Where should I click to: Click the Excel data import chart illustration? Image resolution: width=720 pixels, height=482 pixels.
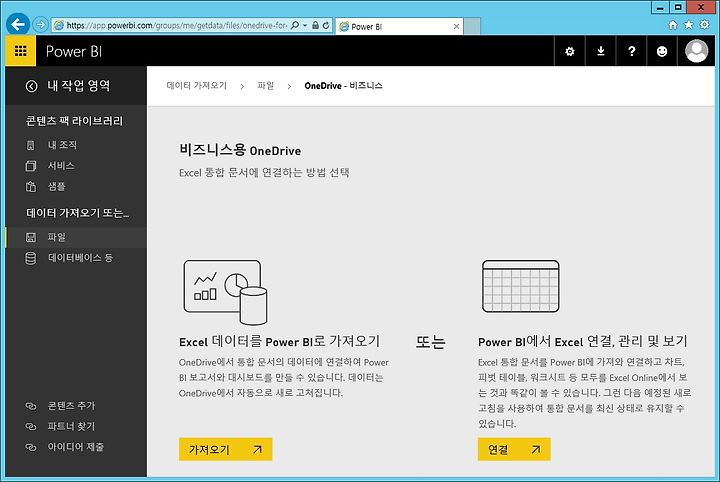[225, 292]
